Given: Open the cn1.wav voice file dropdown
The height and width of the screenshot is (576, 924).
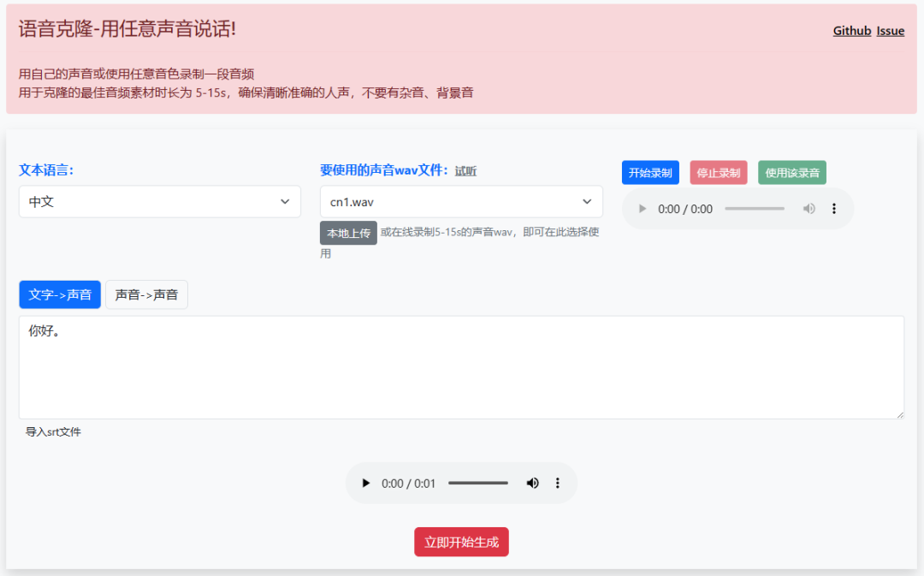Looking at the screenshot, I should tap(461, 201).
